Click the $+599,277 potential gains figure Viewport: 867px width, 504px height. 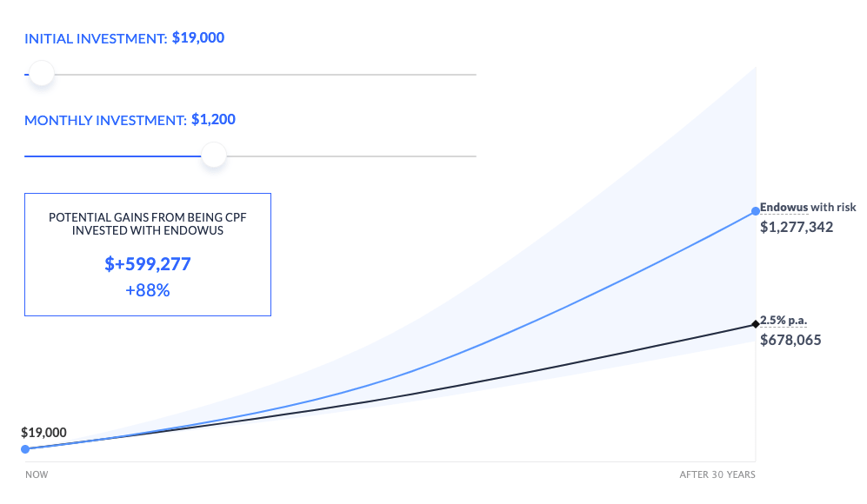click(148, 264)
